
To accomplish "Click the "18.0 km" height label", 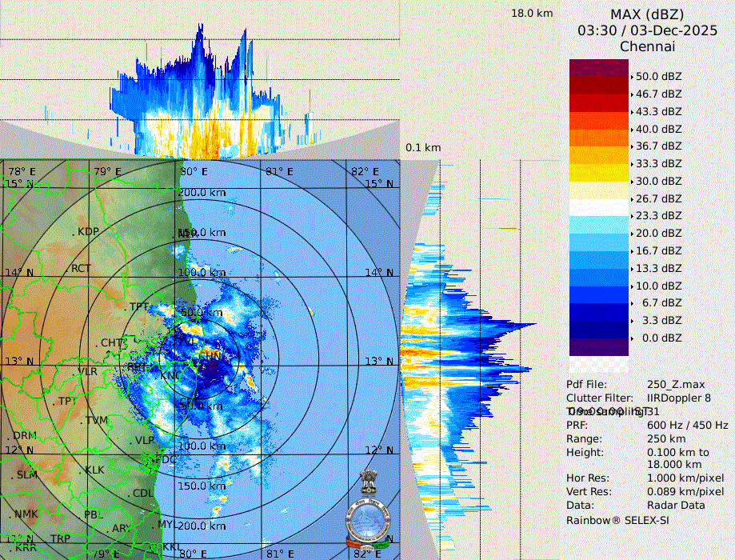I will click(x=532, y=13).
